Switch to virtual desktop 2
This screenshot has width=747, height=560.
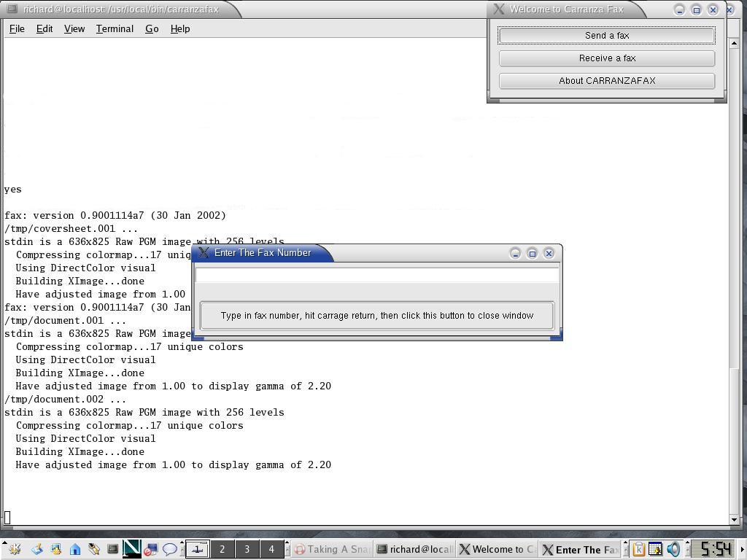point(222,549)
